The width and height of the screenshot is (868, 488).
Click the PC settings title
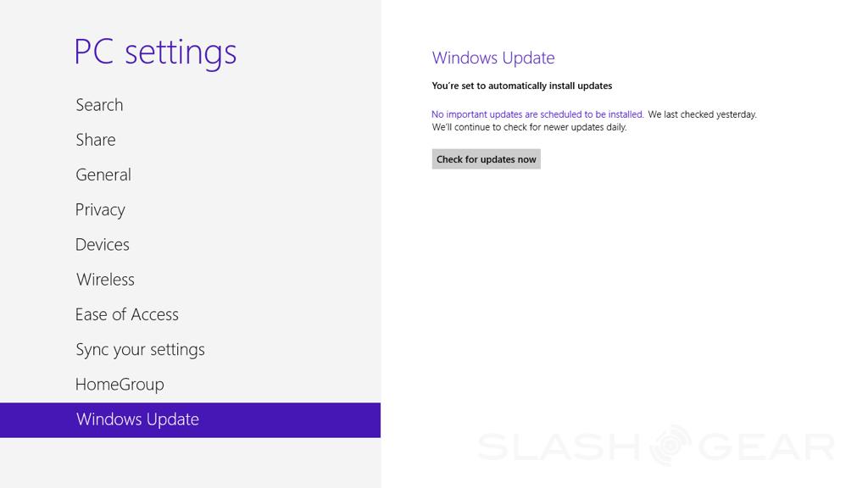click(155, 53)
